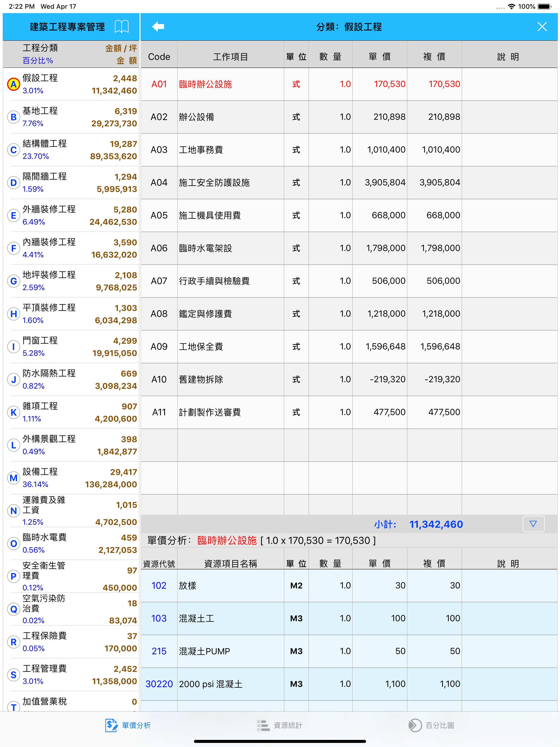Select the highlighted A01 臨時辦公設施 row
The width and height of the screenshot is (560, 747).
coord(349,84)
